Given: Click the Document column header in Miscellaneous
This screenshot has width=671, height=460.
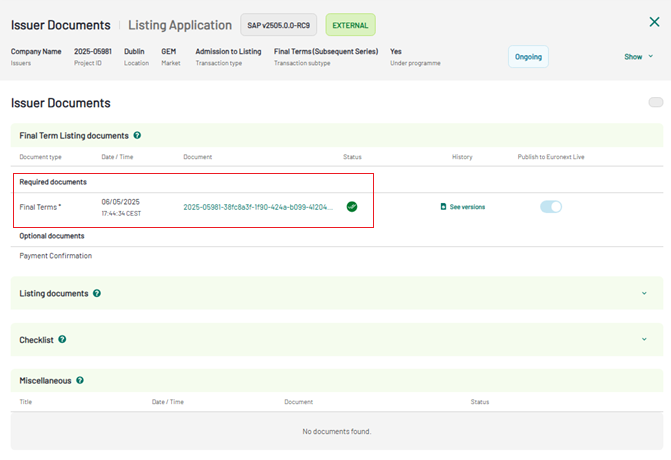Looking at the screenshot, I should (298, 401).
